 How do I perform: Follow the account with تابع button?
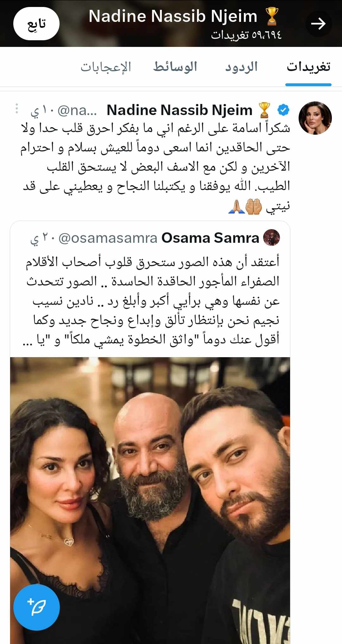[36, 24]
